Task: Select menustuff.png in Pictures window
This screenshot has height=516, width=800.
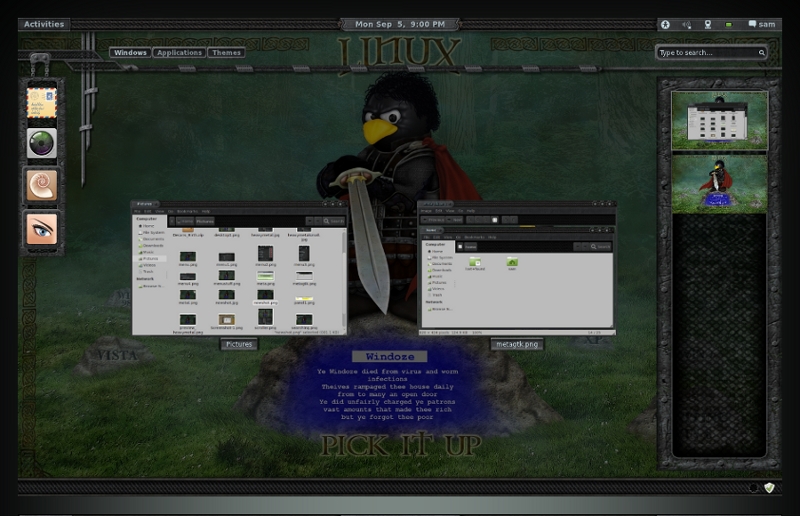Action: click(227, 278)
